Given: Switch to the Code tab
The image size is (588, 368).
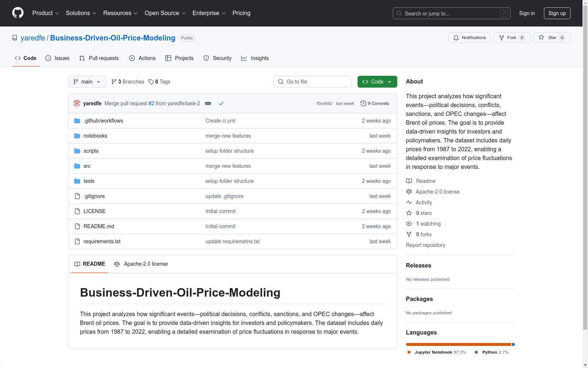Looking at the screenshot, I should click(26, 58).
